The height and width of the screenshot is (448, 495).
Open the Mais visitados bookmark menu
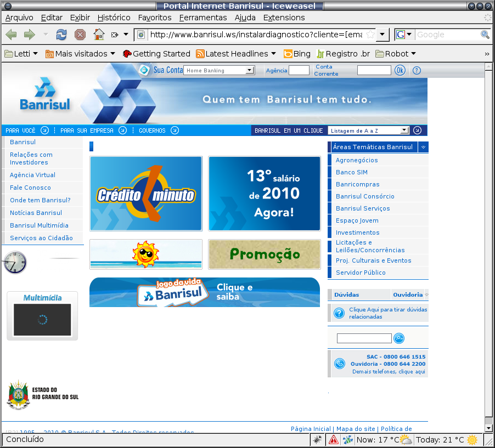(x=80, y=54)
